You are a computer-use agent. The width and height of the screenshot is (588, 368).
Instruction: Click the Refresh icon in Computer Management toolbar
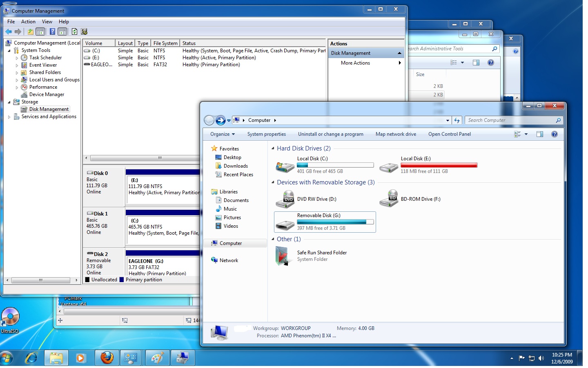click(x=74, y=31)
